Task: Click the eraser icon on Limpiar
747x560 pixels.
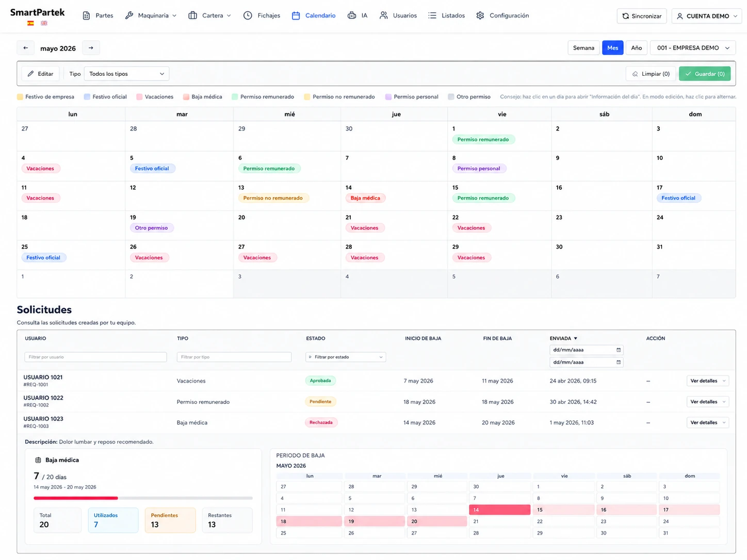Action: [635, 74]
